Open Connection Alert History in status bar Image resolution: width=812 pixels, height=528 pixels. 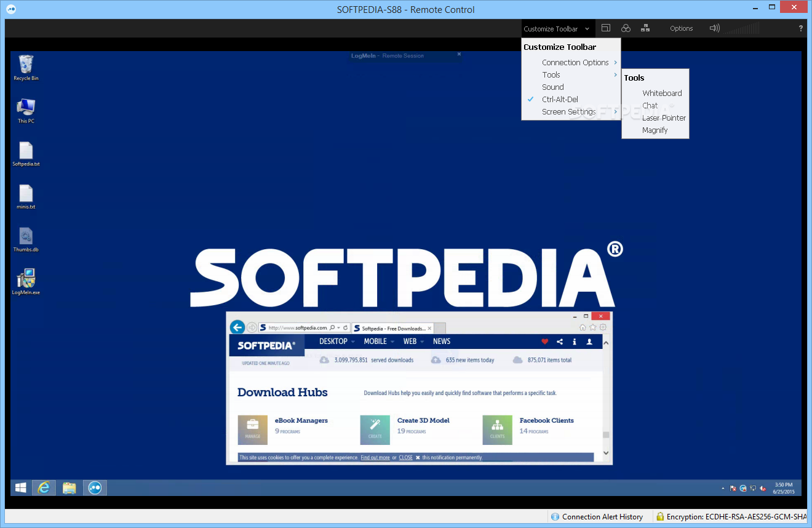[x=602, y=517]
